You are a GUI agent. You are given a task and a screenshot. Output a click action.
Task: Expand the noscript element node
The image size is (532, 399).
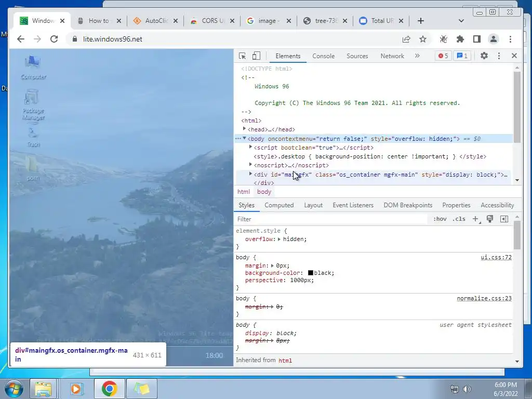(250, 165)
